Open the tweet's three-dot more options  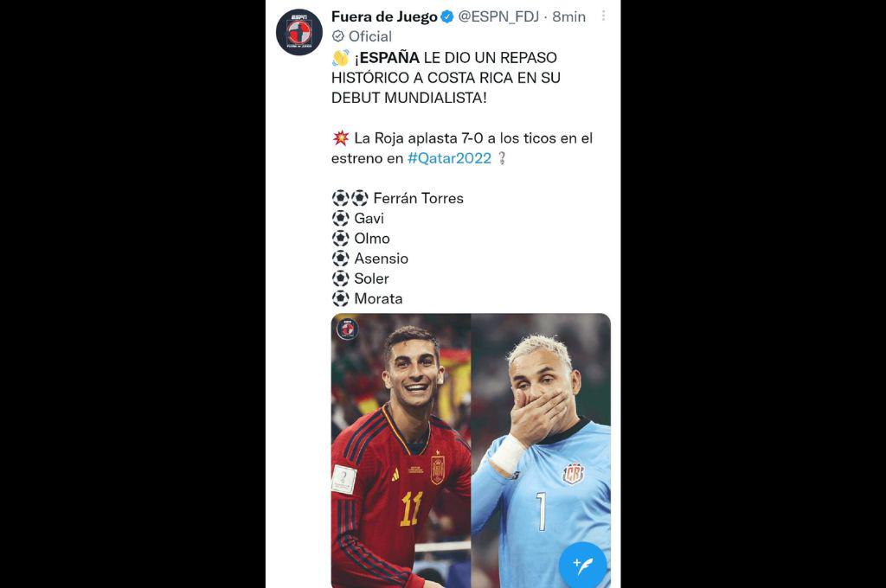pyautogui.click(x=603, y=16)
